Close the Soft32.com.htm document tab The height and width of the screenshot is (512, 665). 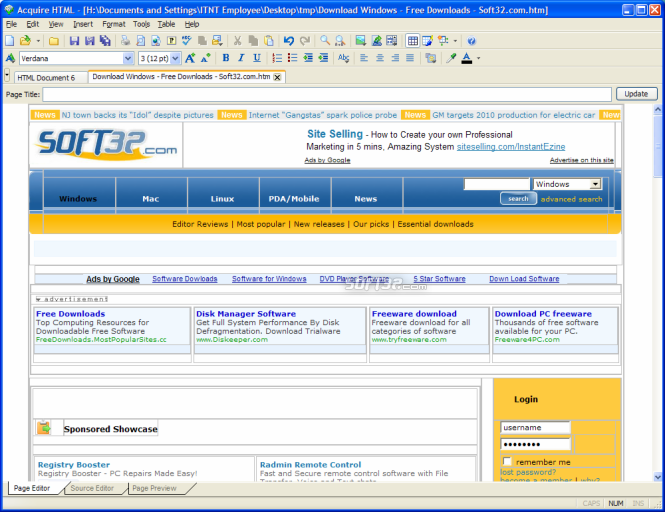[x=277, y=77]
